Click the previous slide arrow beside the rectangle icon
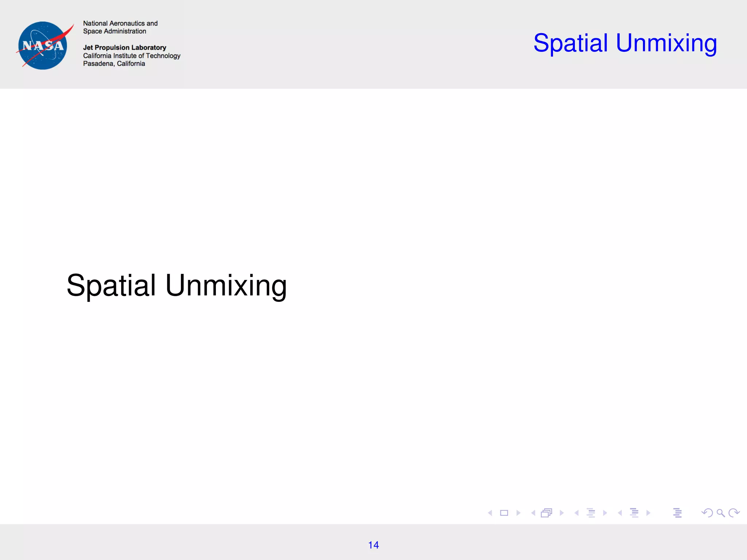Viewport: 747px width, 560px height. [490, 513]
